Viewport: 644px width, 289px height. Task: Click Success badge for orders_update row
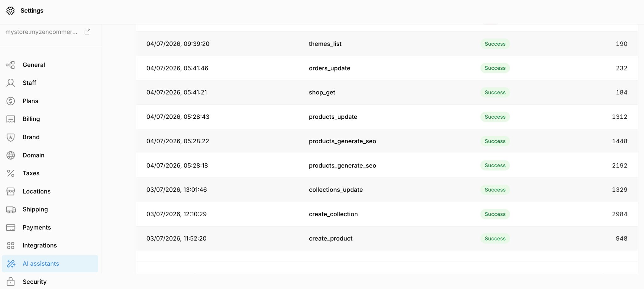click(495, 68)
